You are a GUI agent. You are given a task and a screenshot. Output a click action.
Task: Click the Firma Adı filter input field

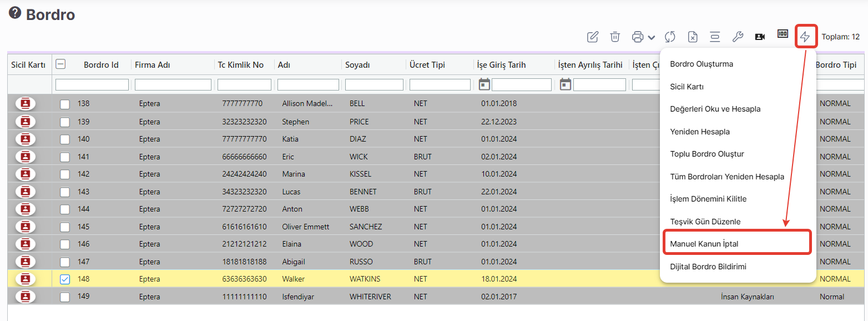coord(173,85)
